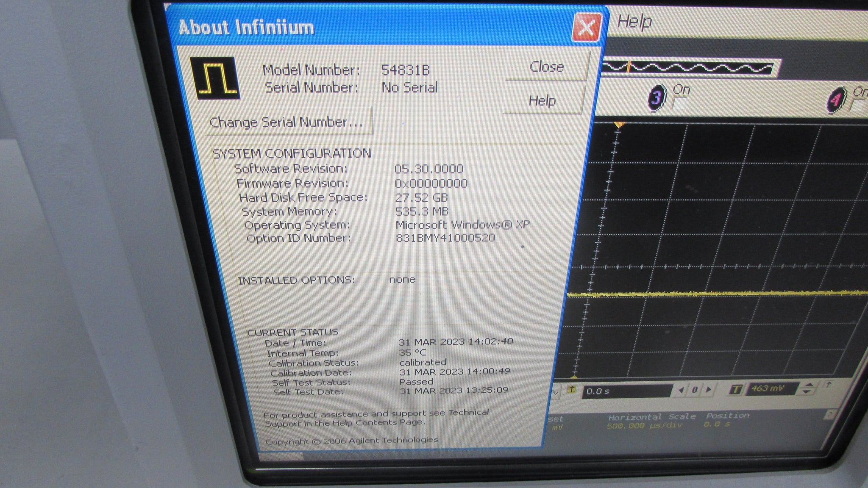Viewport: 868px width, 488px height.
Task: Toggle the channel 3 On checkbox
Action: (680, 104)
